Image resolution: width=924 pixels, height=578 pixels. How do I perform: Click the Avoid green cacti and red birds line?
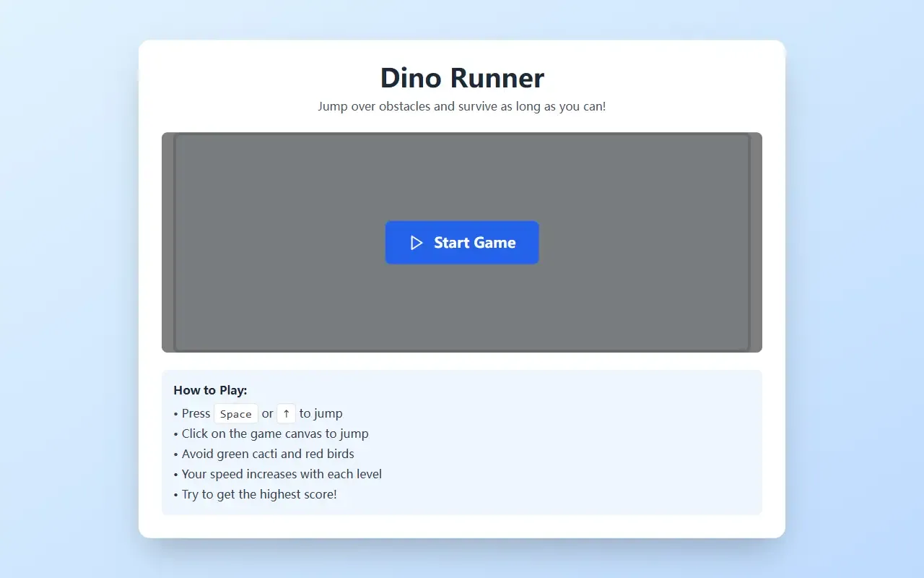tap(263, 454)
